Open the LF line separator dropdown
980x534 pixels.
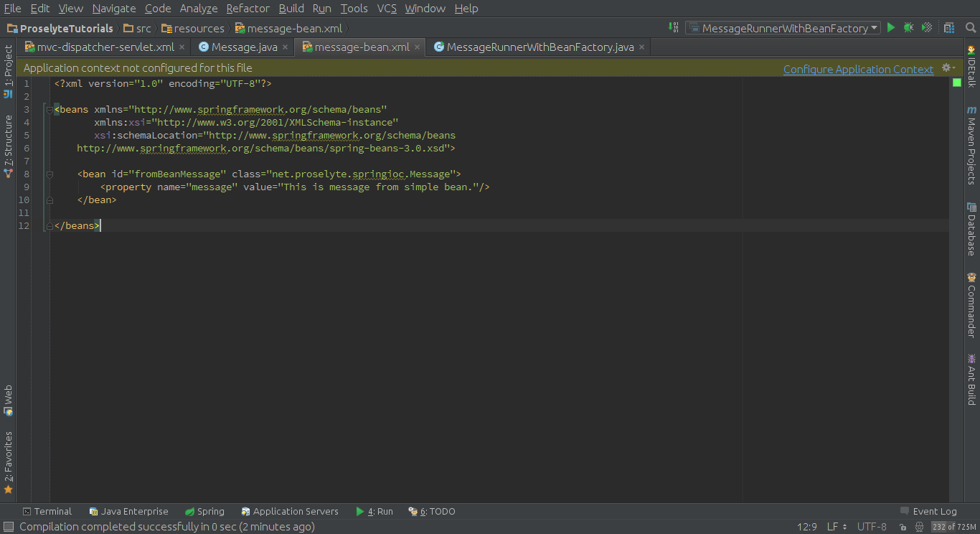pos(837,527)
